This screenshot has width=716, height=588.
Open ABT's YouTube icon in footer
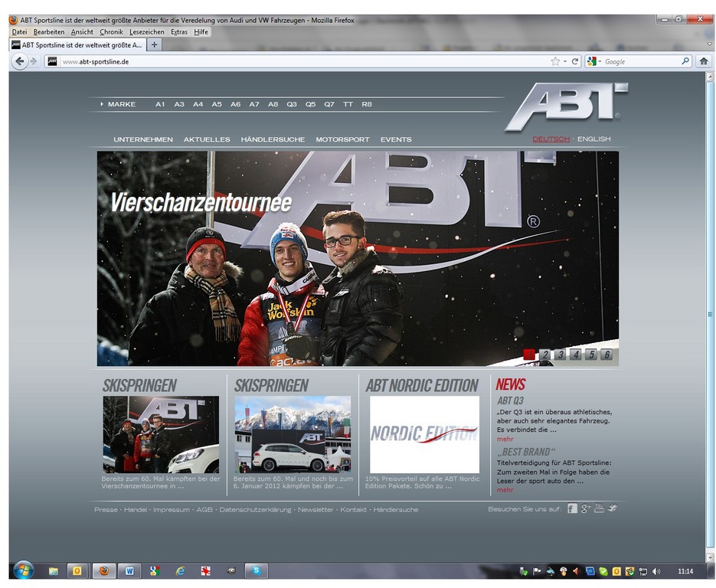click(599, 508)
